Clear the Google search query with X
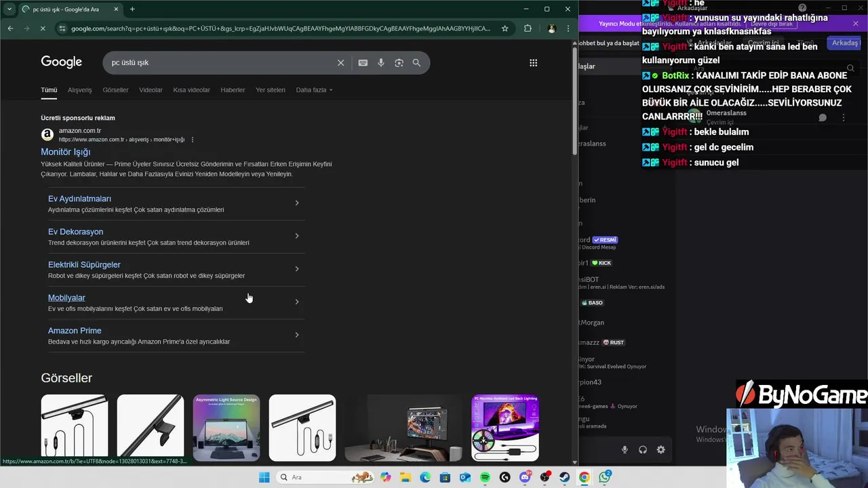Viewport: 868px width, 488px height. pyautogui.click(x=340, y=62)
